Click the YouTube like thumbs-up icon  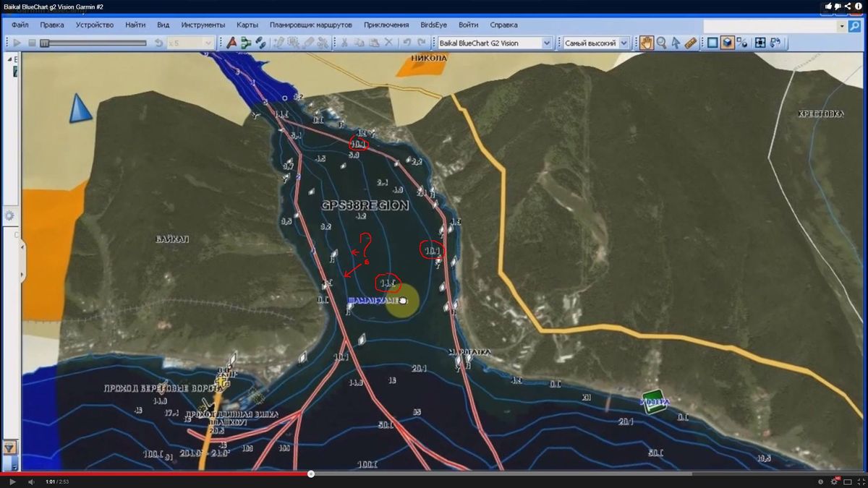click(828, 6)
